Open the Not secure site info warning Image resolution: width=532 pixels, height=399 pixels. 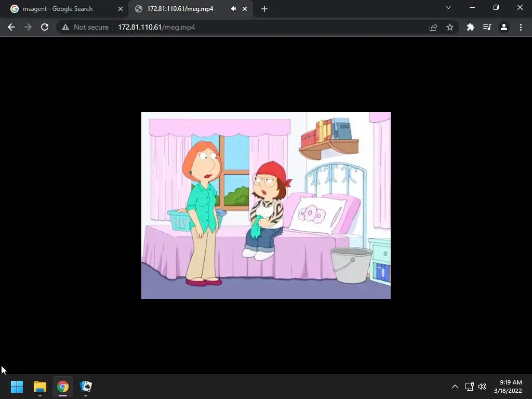pos(85,27)
